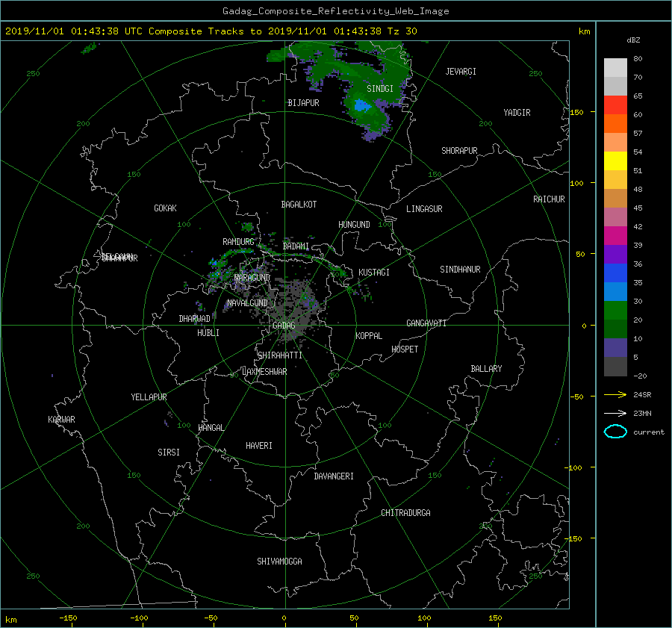Click the bottom-left yellow 'km' axis label

coord(10,620)
